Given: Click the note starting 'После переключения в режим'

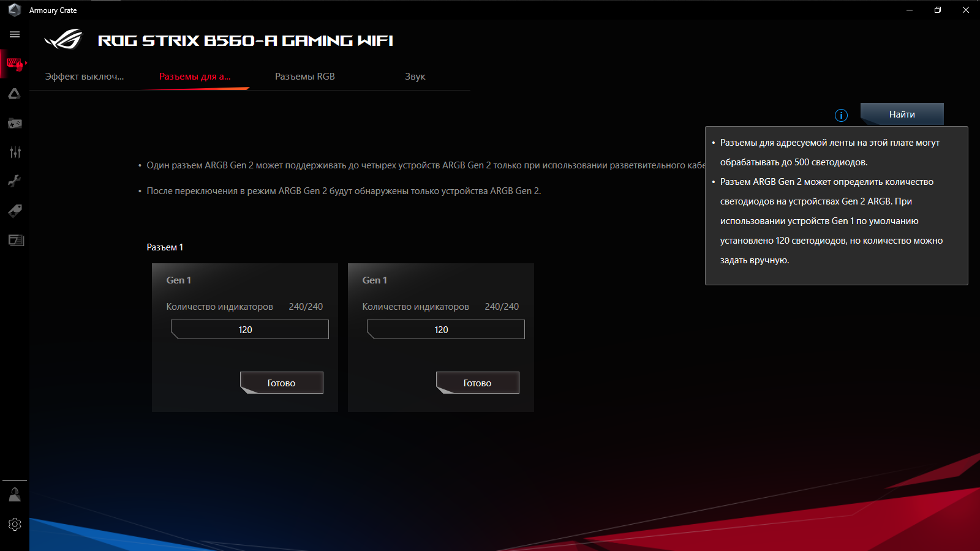Looking at the screenshot, I should tap(344, 191).
